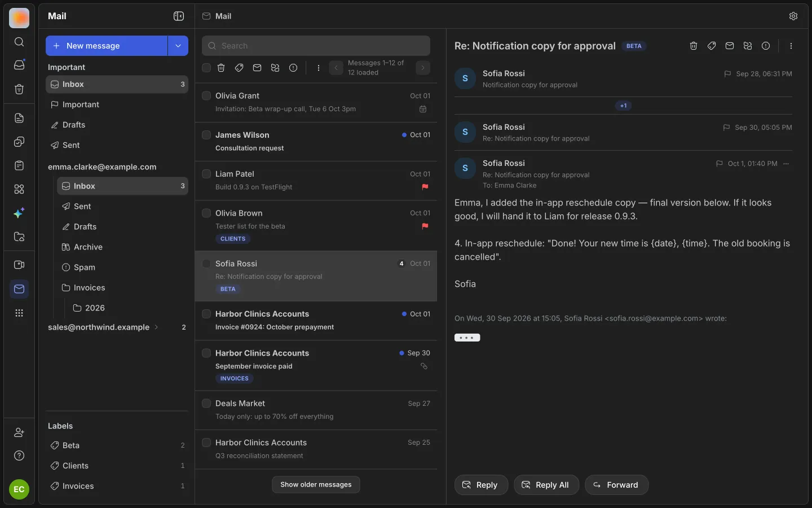Mark the conversation unread with the envelope icon

(x=730, y=46)
